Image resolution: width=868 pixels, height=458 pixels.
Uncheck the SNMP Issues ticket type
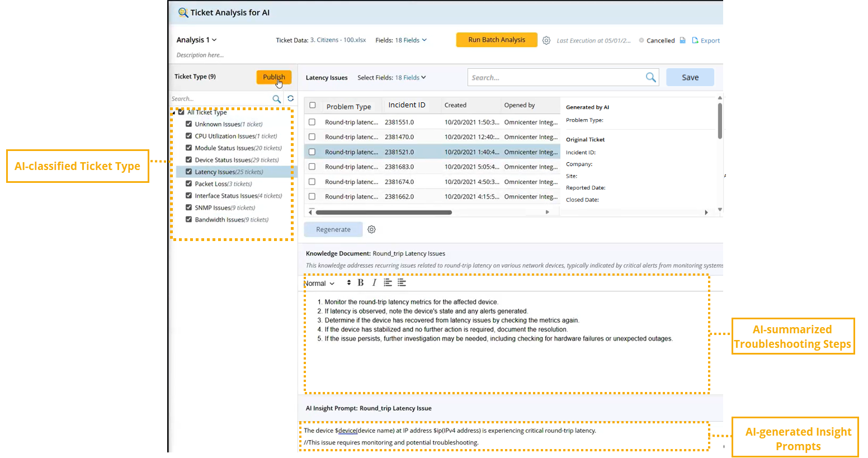coord(189,207)
